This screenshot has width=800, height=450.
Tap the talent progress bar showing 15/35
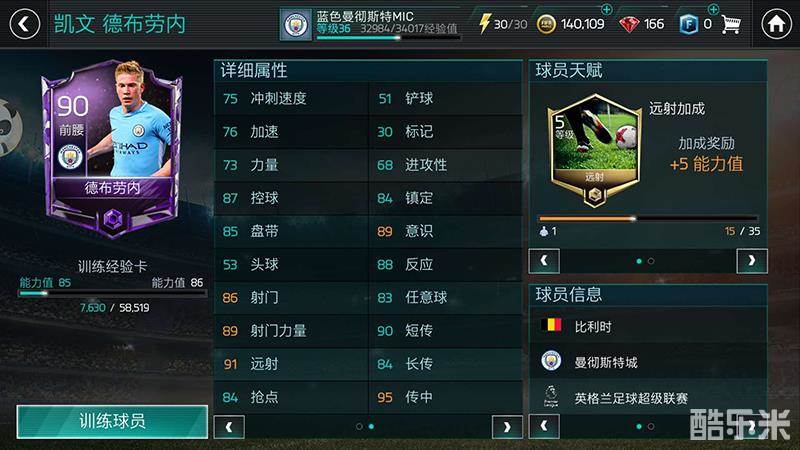(648, 218)
